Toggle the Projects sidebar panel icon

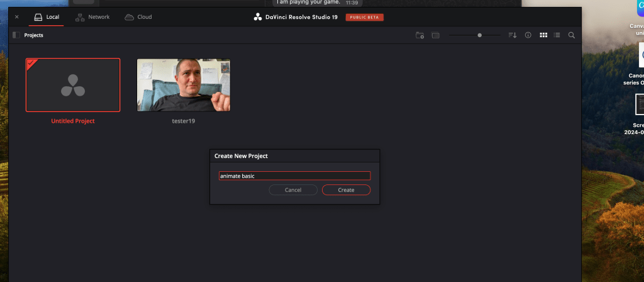(x=16, y=35)
